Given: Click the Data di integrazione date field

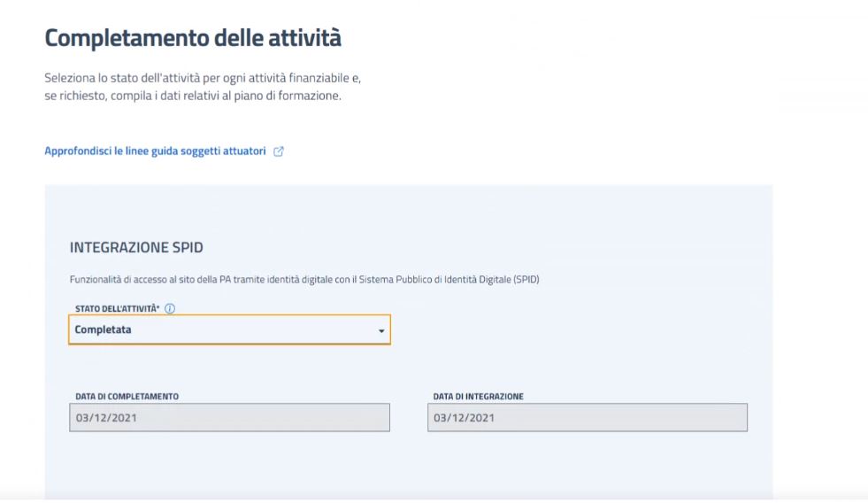Looking at the screenshot, I should pyautogui.click(x=588, y=418).
